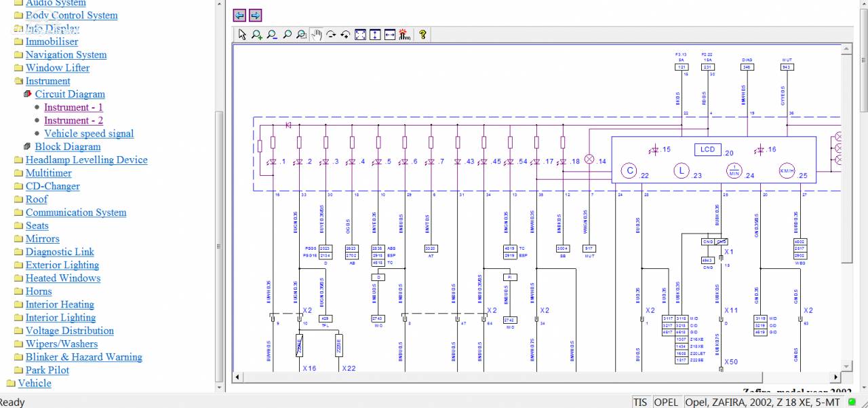Viewport: 868px width, 408px height.
Task: Click the right arrow of diagram horizontal scrollbar
Action: [836, 377]
